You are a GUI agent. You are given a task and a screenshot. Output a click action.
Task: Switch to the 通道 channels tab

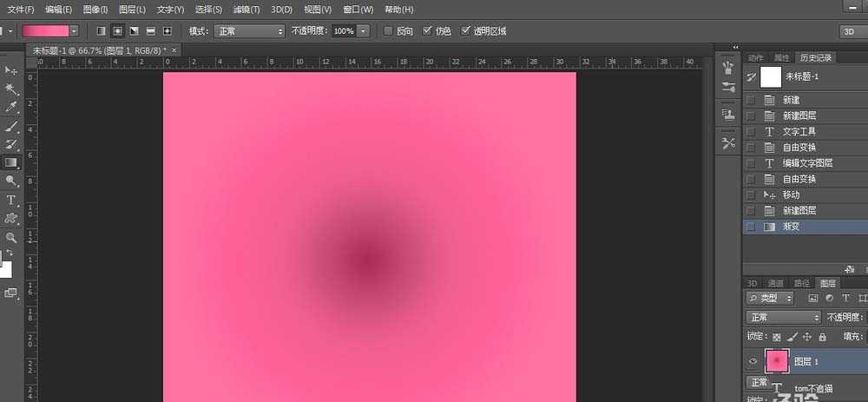776,283
